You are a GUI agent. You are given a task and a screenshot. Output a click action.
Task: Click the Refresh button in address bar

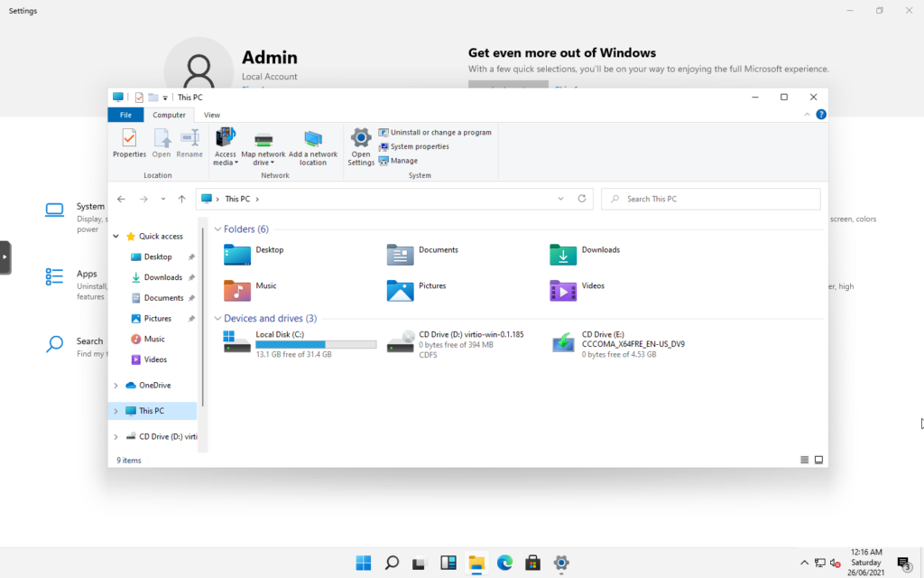(582, 199)
